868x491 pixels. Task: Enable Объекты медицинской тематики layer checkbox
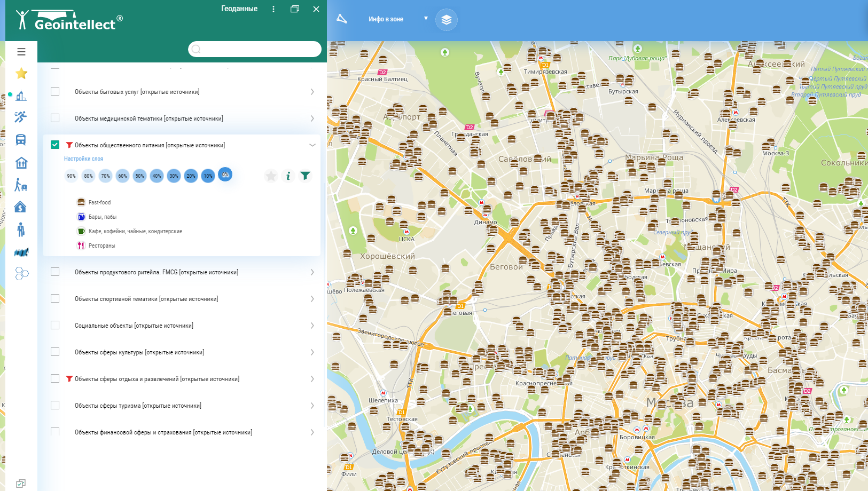coord(55,118)
